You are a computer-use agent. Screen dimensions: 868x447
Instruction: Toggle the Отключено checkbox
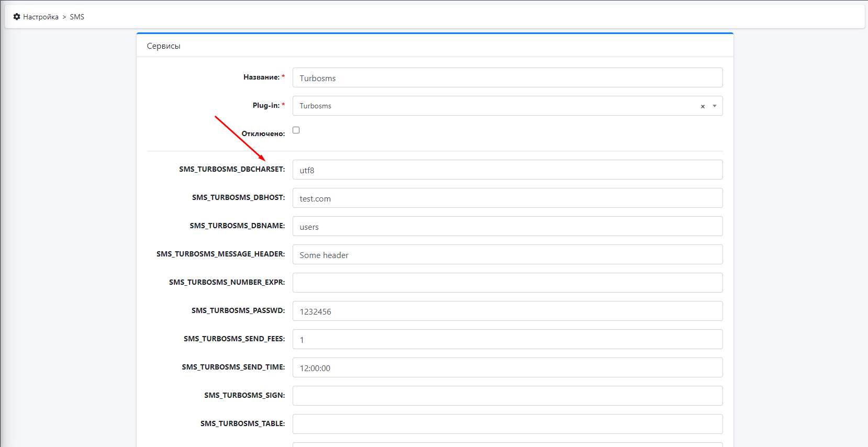296,130
